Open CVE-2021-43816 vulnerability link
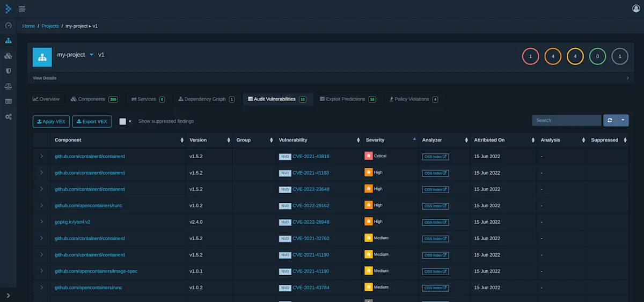Image resolution: width=644 pixels, height=302 pixels. pyautogui.click(x=311, y=157)
